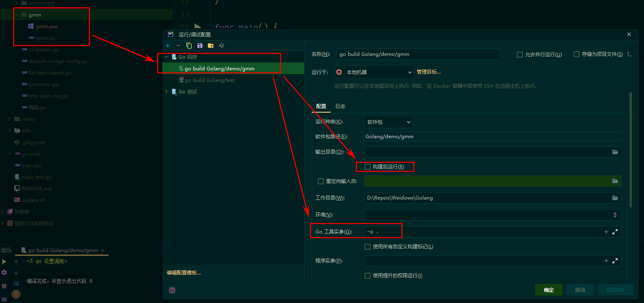Open the environment variables editor icon
644x303 pixels.
(615, 215)
